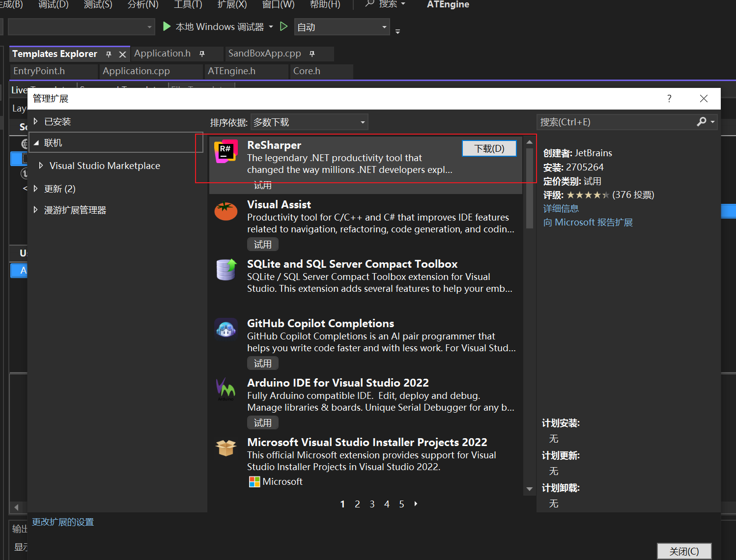
Task: Go to page 5 of results
Action: [x=401, y=504]
